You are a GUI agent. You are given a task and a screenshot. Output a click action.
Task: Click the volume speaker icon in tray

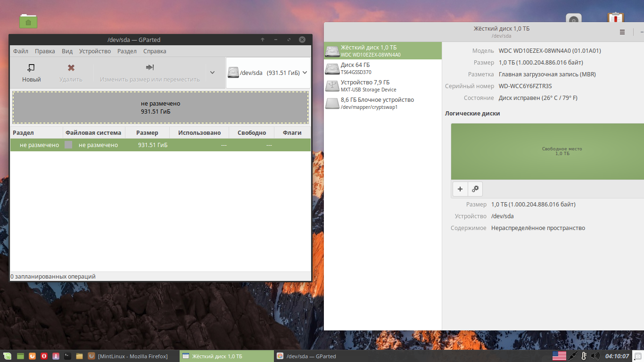pyautogui.click(x=595, y=356)
